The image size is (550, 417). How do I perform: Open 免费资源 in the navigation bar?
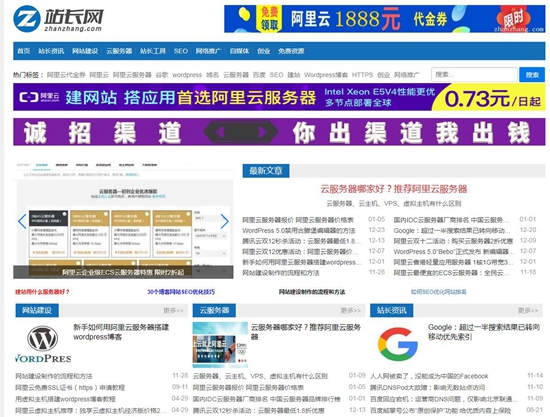pos(291,51)
